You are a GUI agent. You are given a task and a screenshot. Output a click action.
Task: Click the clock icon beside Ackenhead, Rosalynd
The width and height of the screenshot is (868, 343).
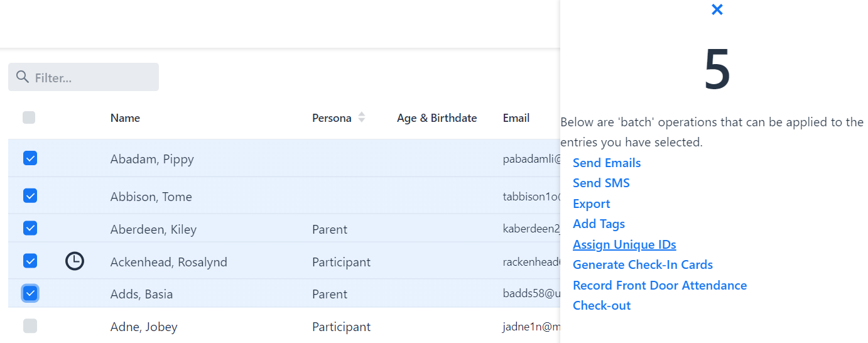(x=74, y=261)
